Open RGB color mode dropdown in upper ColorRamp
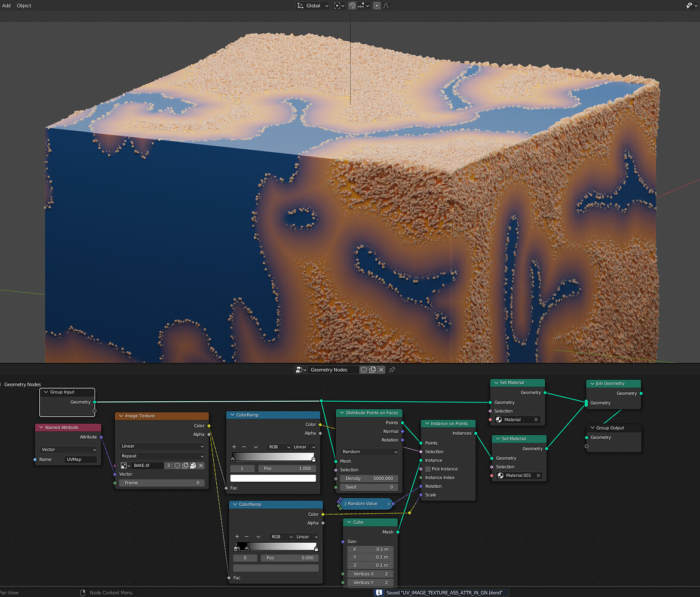Image resolution: width=700 pixels, height=597 pixels. (x=279, y=447)
